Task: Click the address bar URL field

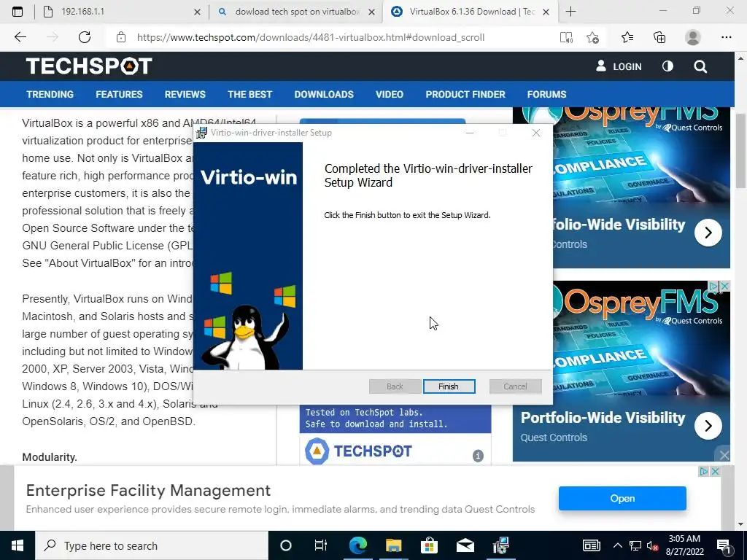Action: [311, 37]
